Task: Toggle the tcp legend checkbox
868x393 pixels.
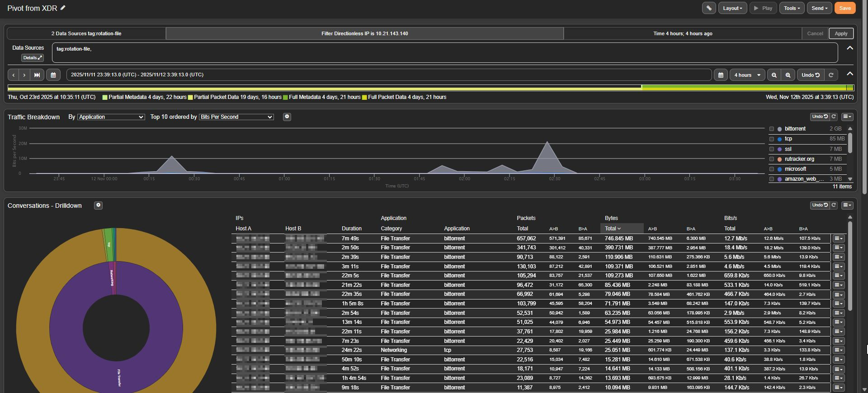Action: click(772, 139)
